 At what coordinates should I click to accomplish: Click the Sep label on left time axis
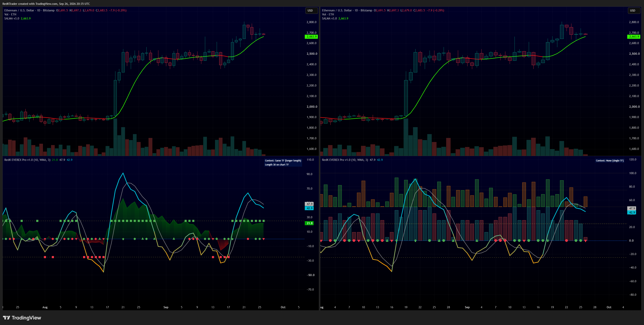click(166, 307)
